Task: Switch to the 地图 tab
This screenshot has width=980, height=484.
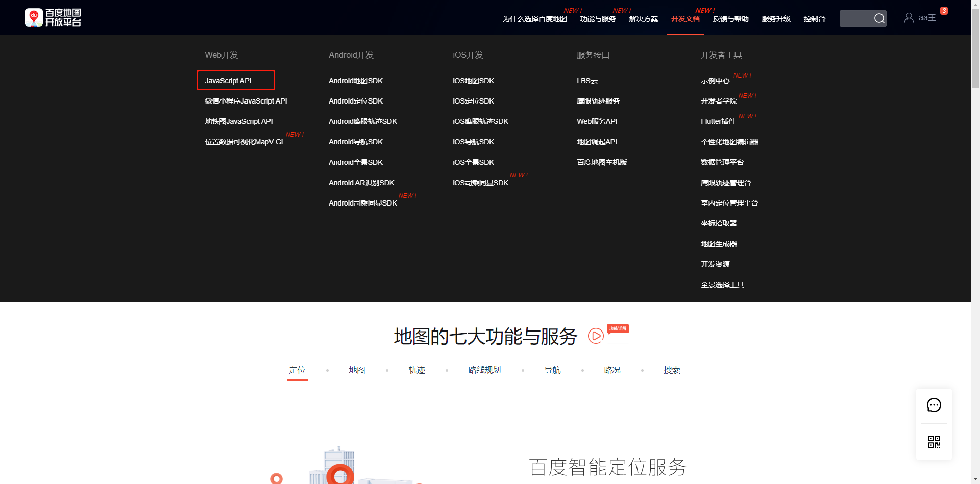Action: pos(357,370)
